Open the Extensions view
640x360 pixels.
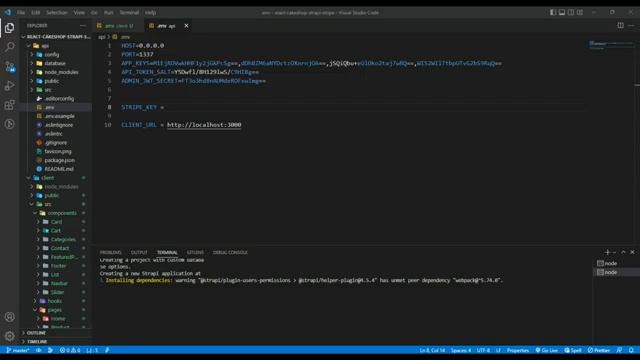click(9, 105)
